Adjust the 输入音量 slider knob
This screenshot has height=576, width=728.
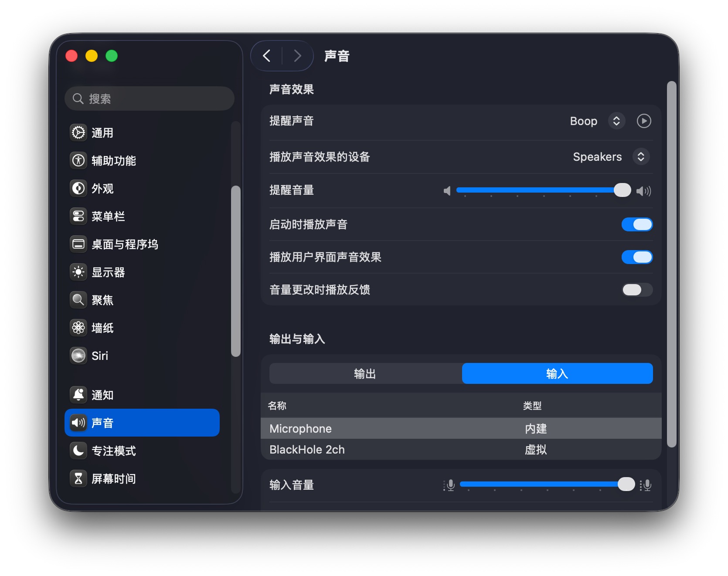tap(626, 484)
